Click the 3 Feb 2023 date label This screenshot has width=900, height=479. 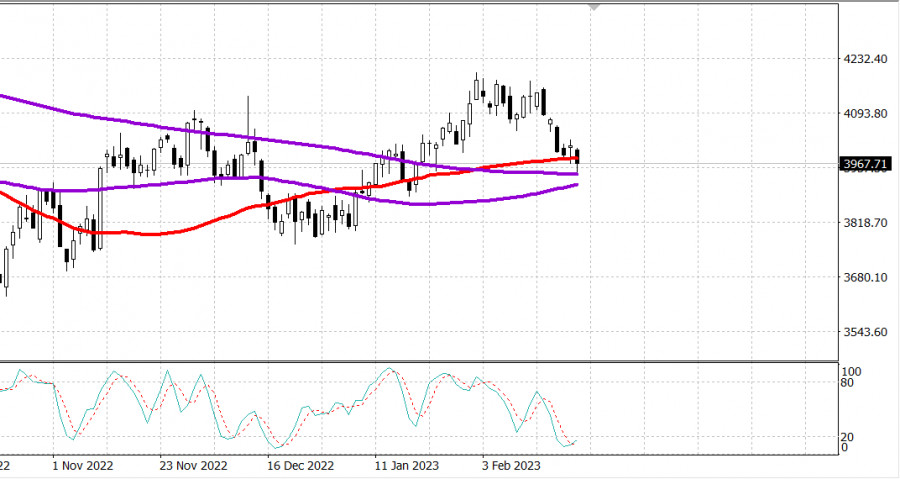[x=511, y=466]
